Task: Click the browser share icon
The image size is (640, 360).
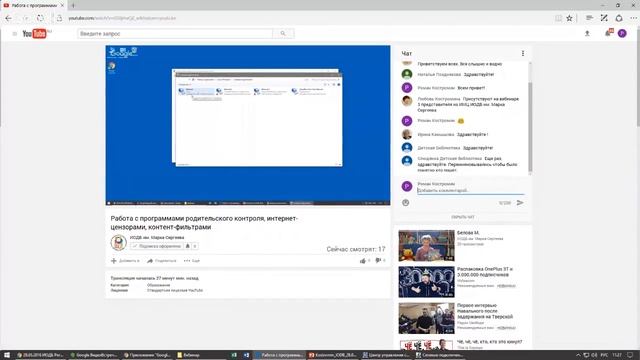Action: 619,18
